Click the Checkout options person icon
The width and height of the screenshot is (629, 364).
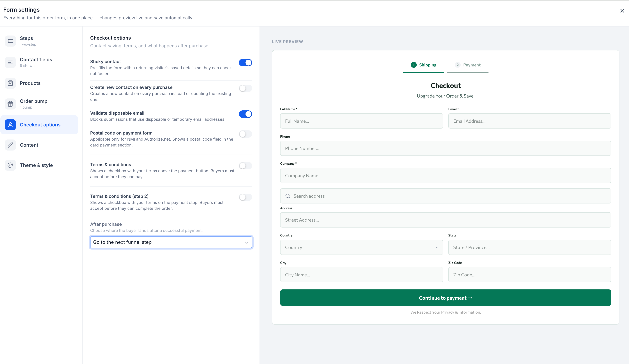tap(10, 125)
